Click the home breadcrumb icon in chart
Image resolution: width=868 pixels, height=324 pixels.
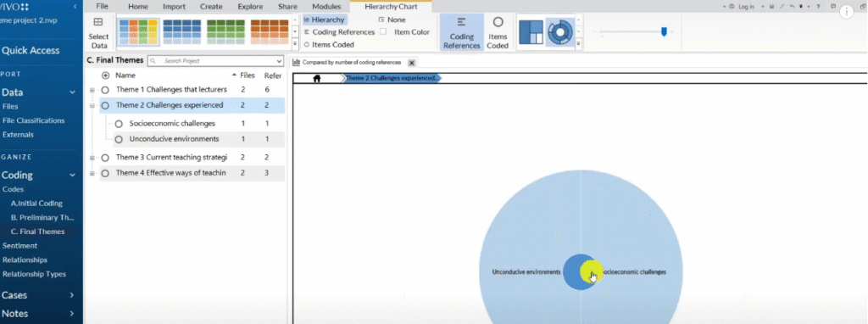(317, 78)
